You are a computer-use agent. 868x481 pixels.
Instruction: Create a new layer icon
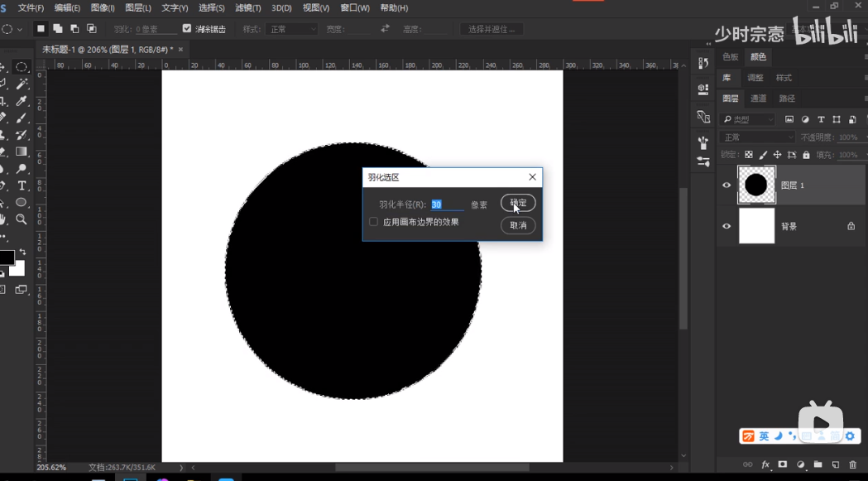click(836, 464)
